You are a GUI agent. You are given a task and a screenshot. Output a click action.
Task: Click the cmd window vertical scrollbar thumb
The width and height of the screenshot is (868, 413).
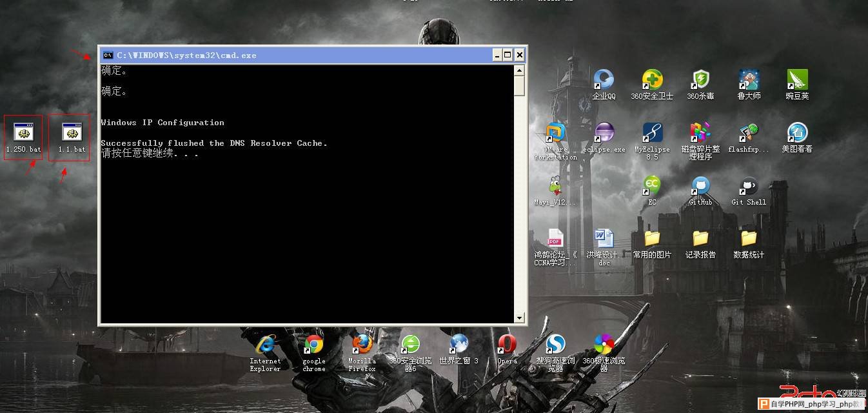point(519,85)
